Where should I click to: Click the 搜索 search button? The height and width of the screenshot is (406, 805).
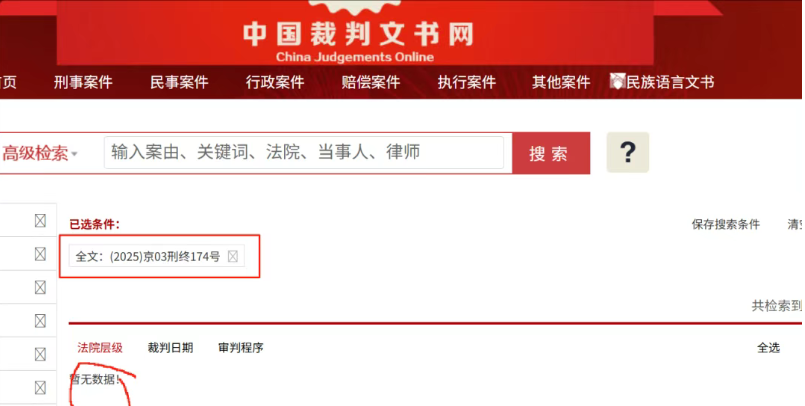pyautogui.click(x=551, y=153)
